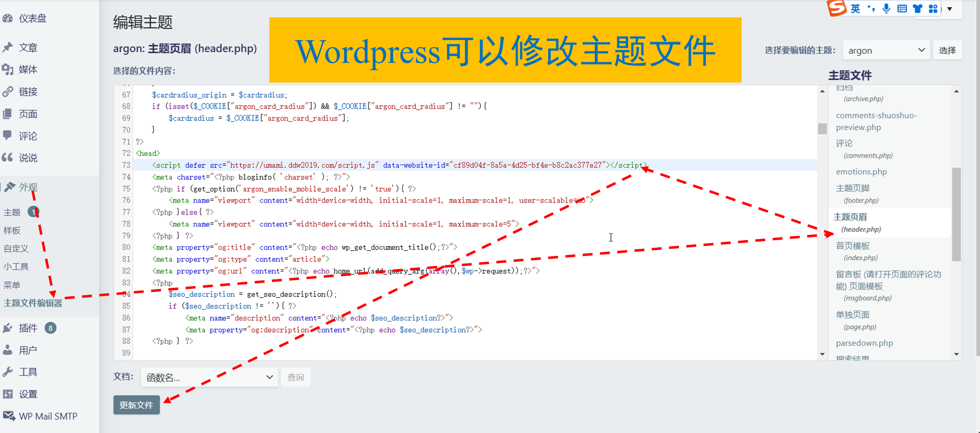Click the 说说 quote-mark icon
Viewport: 980px width, 433px height.
[x=7, y=157]
